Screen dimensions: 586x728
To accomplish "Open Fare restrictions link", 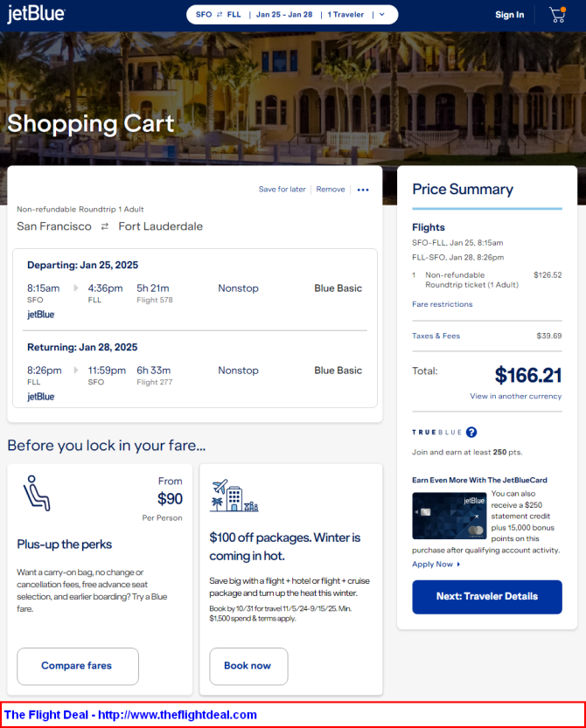I will [x=442, y=304].
